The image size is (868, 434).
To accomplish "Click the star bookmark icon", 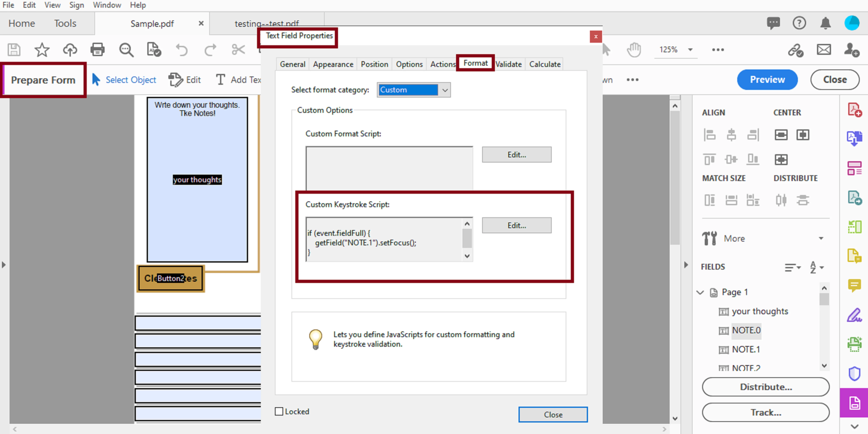I will pyautogui.click(x=42, y=50).
